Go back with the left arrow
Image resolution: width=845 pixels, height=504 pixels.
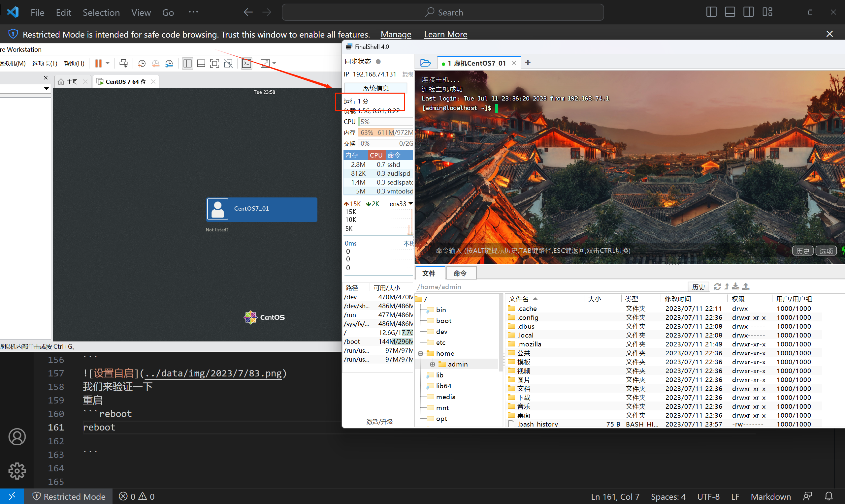click(248, 12)
